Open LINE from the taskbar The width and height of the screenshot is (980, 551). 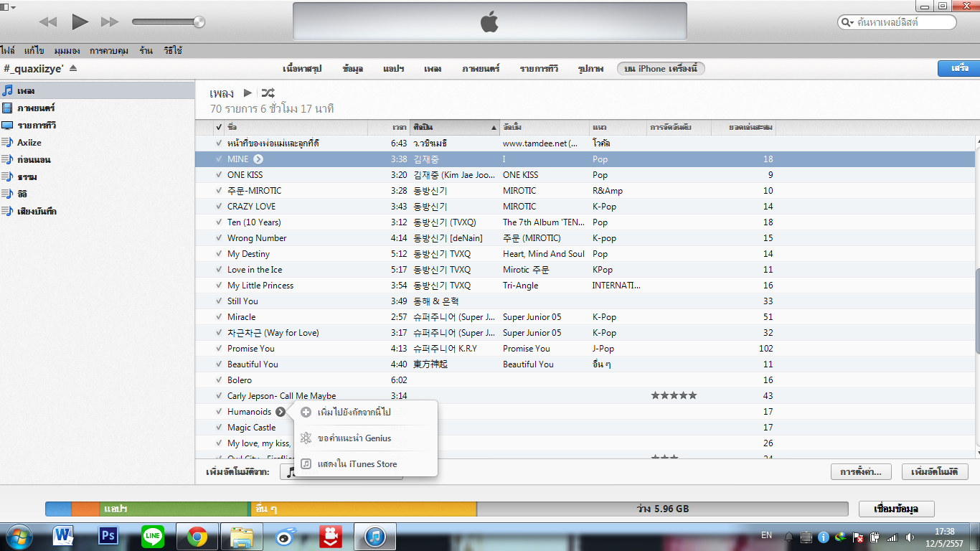pos(153,536)
